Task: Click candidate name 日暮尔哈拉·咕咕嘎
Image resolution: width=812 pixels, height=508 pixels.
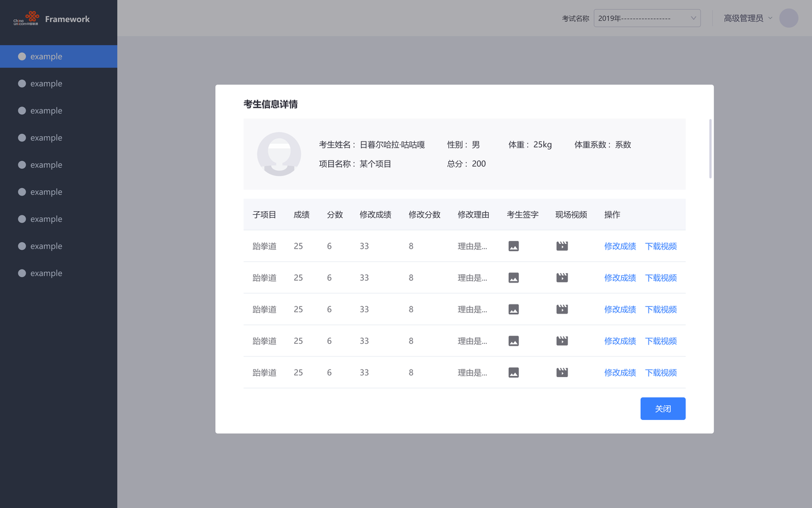Action: coord(392,145)
